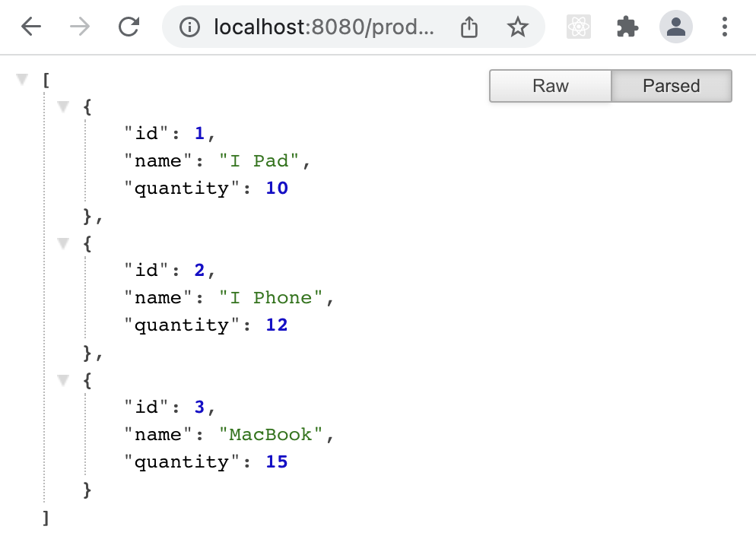View site information icon in address bar
Screen dimensions: 756x558
[x=189, y=27]
